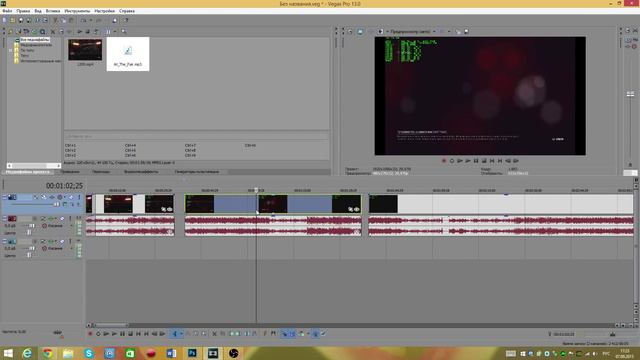Mute audio track 3

pyautogui.click(x=62, y=241)
